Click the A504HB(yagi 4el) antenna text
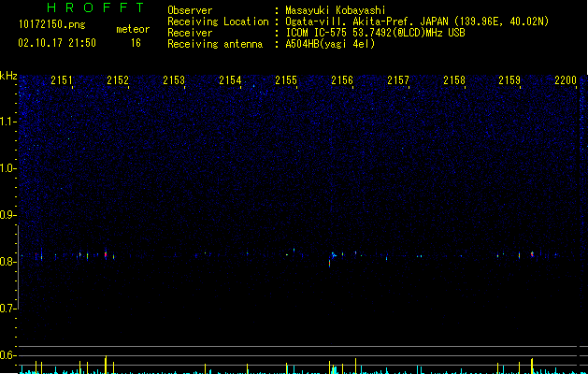This screenshot has height=374, width=588. point(330,44)
